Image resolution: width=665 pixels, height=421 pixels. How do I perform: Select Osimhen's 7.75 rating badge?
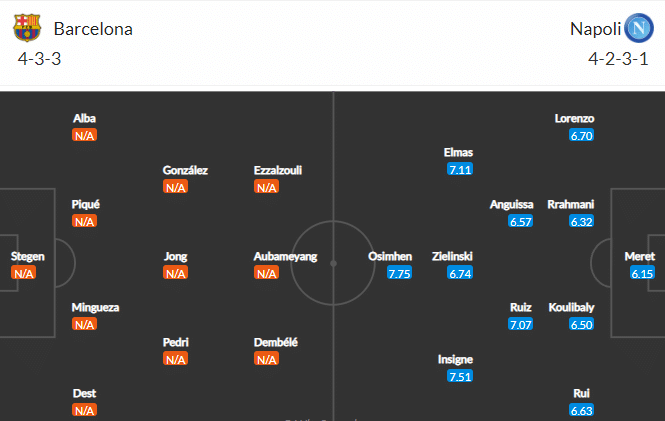coord(399,273)
